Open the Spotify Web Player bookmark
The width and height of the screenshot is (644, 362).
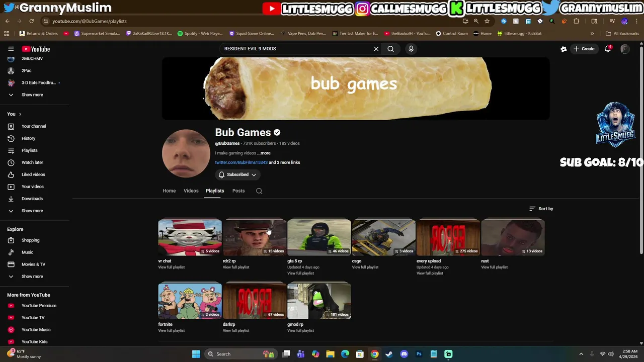(200, 33)
